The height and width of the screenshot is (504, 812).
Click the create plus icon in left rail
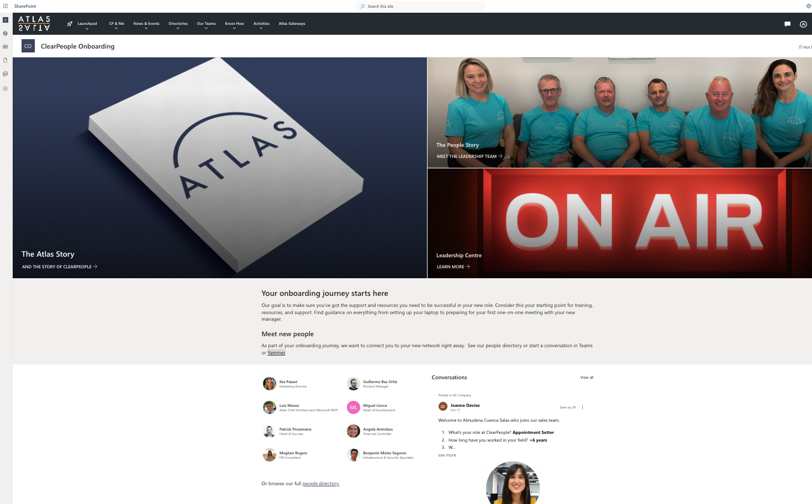click(6, 88)
